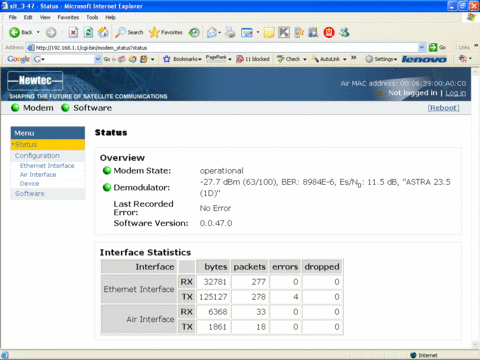Open the History icon
The height and width of the screenshot is (360, 480).
[194, 32]
